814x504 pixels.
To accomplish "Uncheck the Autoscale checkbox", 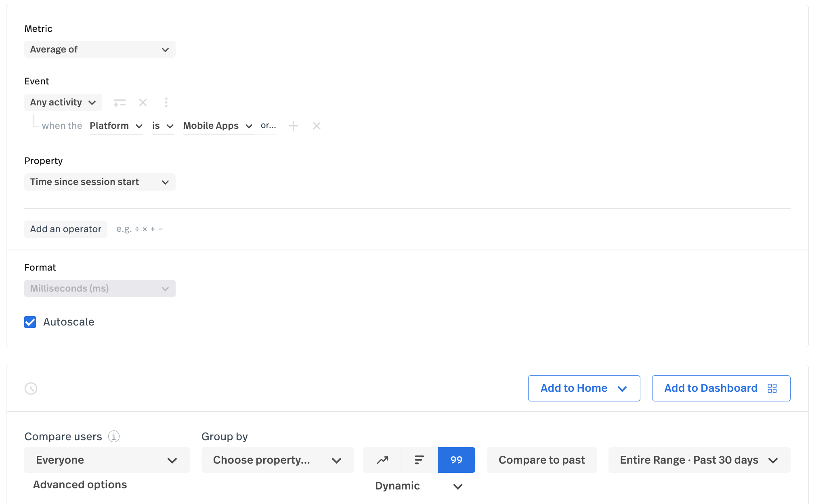I will click(30, 322).
